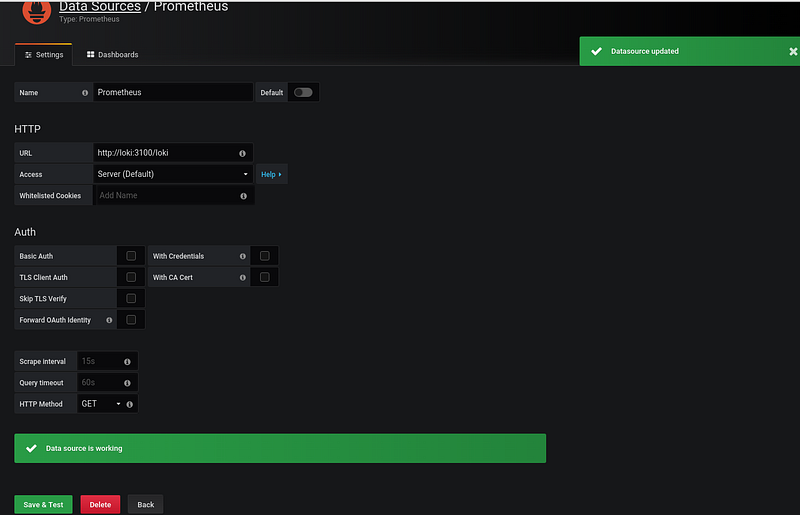Enable the TLS Client Auth checkbox
Viewport: 800px width, 515px height.
tap(131, 277)
